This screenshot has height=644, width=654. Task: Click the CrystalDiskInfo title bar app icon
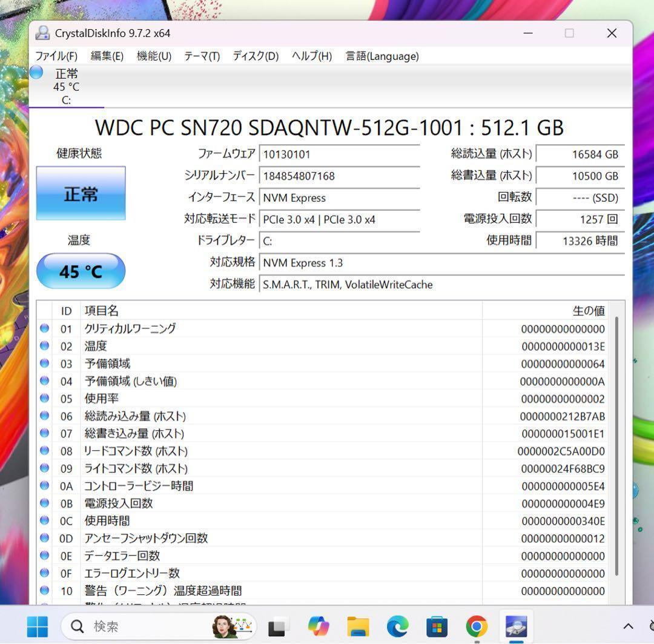[x=42, y=33]
